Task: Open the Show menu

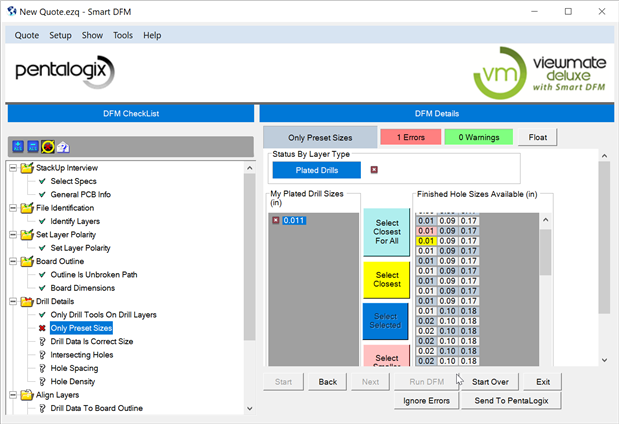Action: [x=92, y=35]
